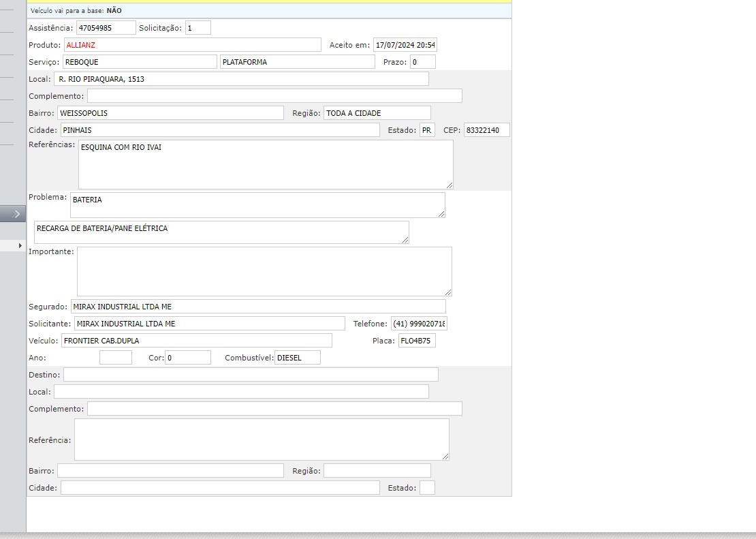Select the Região field TODA A CIDADE

[x=377, y=113]
